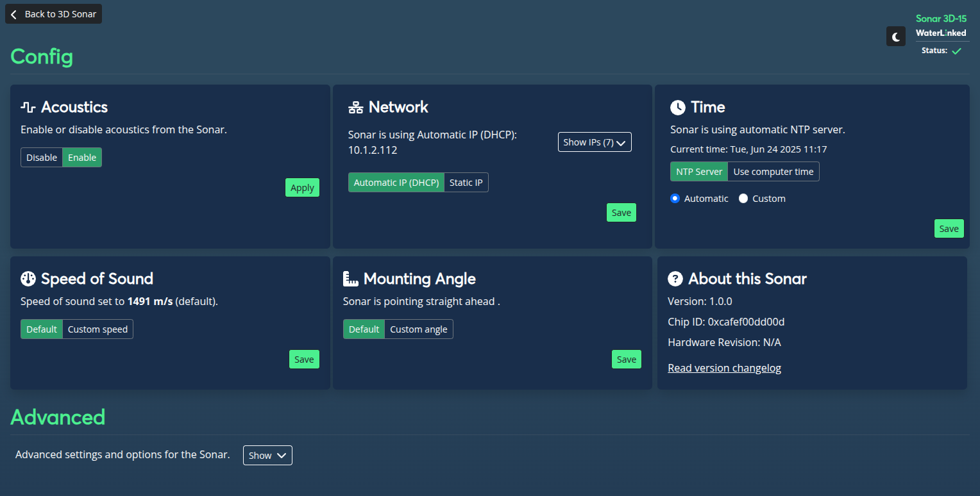This screenshot has width=980, height=496.
Task: Click the Acoustics waveform icon
Action: point(28,107)
